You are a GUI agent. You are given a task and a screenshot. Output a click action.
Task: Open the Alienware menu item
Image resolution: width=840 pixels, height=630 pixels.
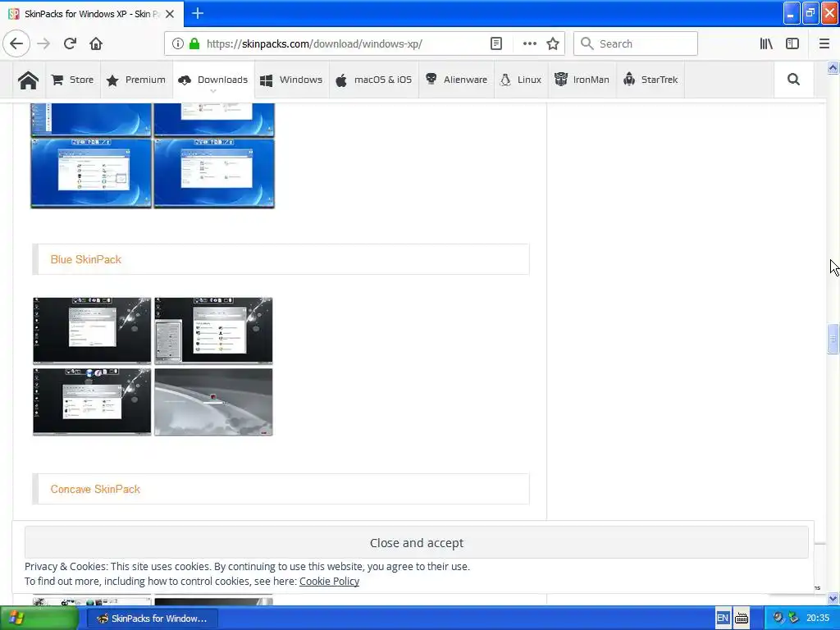click(x=456, y=80)
